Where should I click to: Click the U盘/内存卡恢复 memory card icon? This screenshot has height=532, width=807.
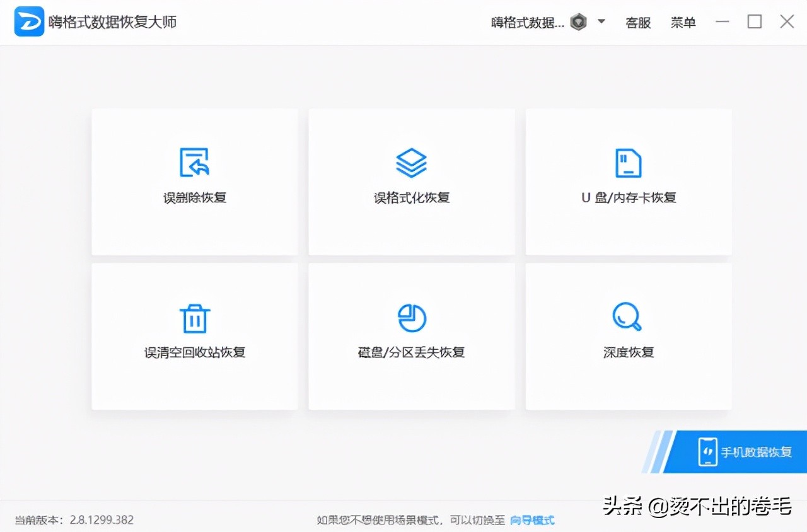(x=628, y=163)
